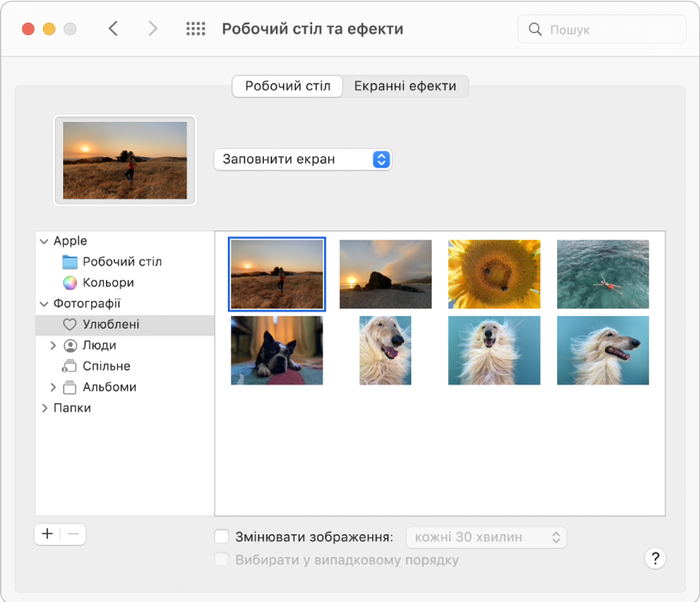Open the кожні 30 хвилин interval dropdown
The width and height of the screenshot is (700, 602).
pos(486,537)
